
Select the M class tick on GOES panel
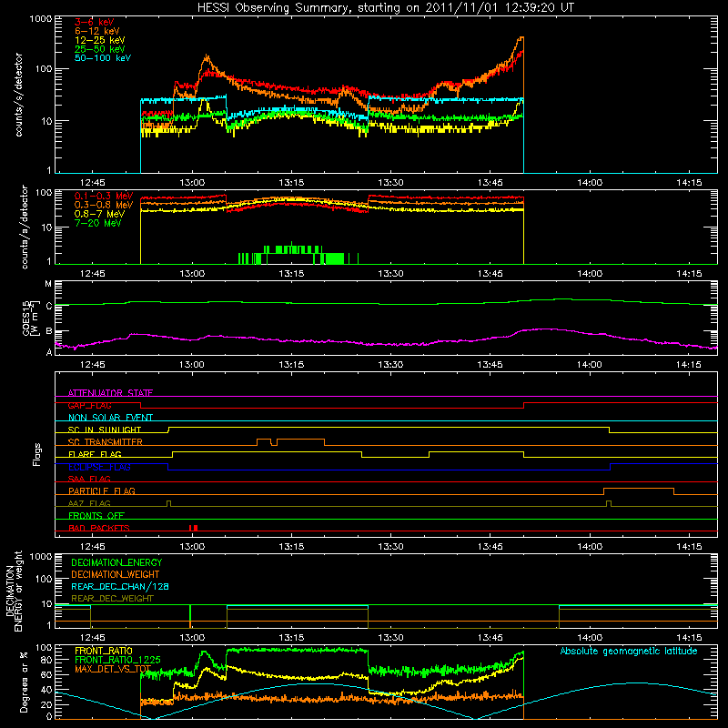pyautogui.click(x=48, y=284)
